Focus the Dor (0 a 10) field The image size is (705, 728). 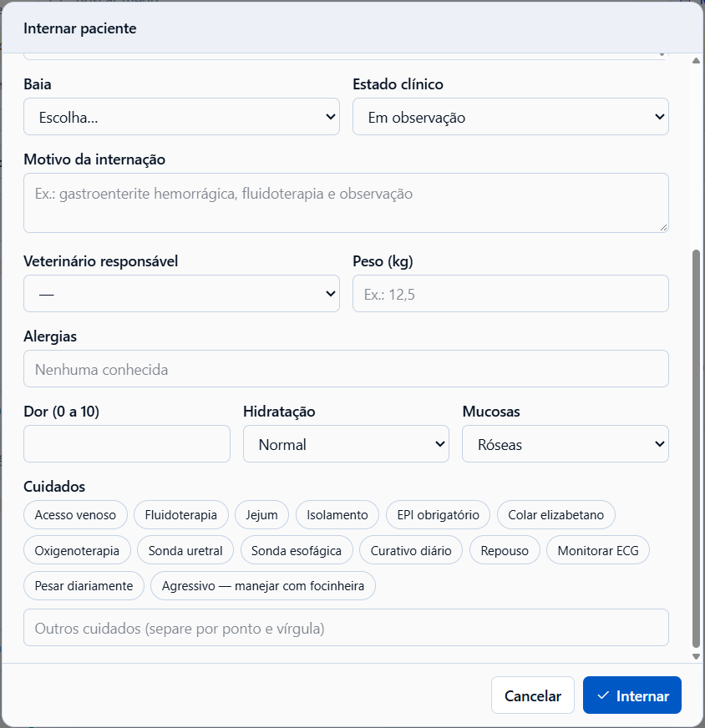click(x=127, y=444)
